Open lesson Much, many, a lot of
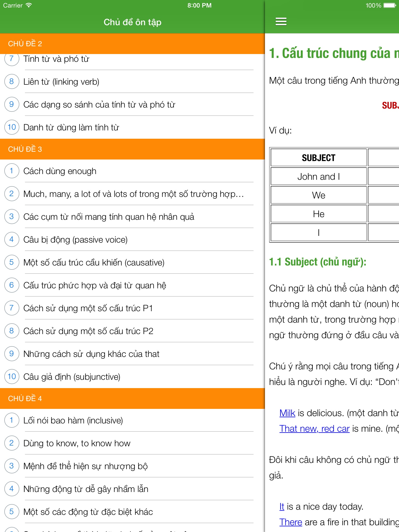 [134, 194]
